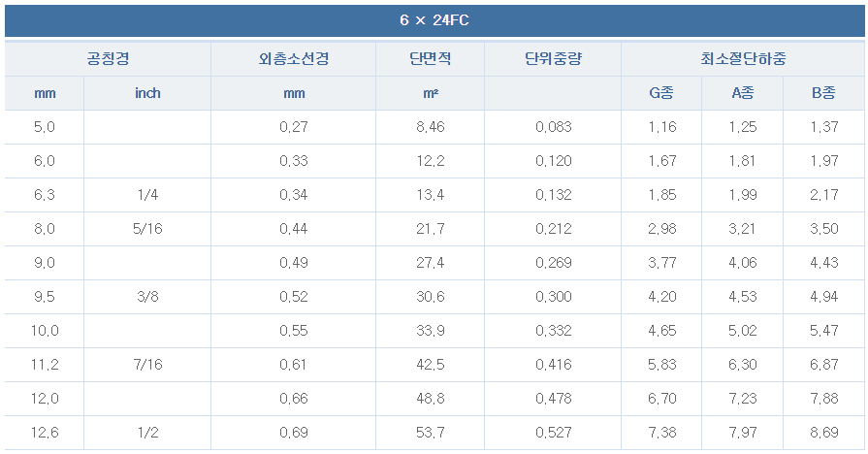
Task: Select the 0.55 wire diameter cell
Action: coord(294,331)
